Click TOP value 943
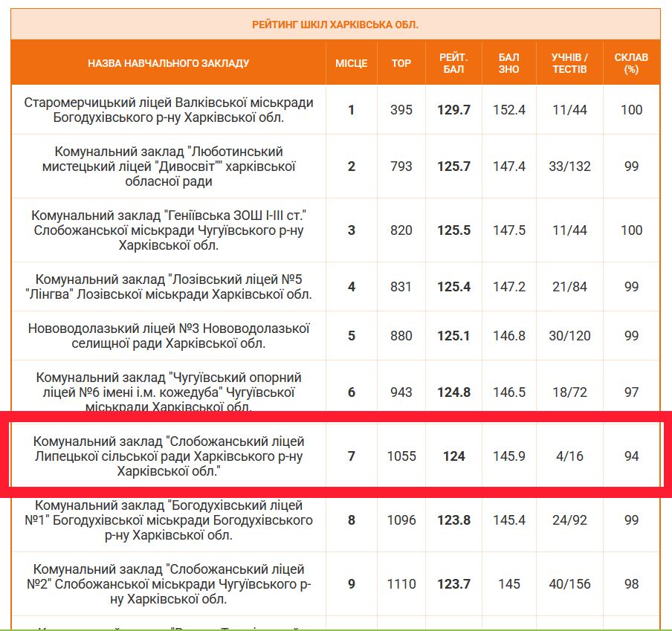The width and height of the screenshot is (672, 631). click(401, 392)
